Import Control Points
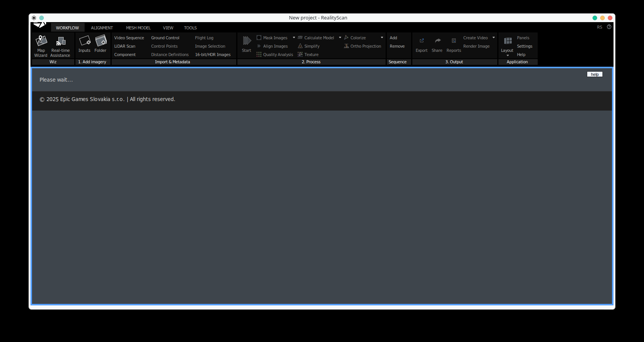Viewport: 644px width, 342px height. pos(165,46)
